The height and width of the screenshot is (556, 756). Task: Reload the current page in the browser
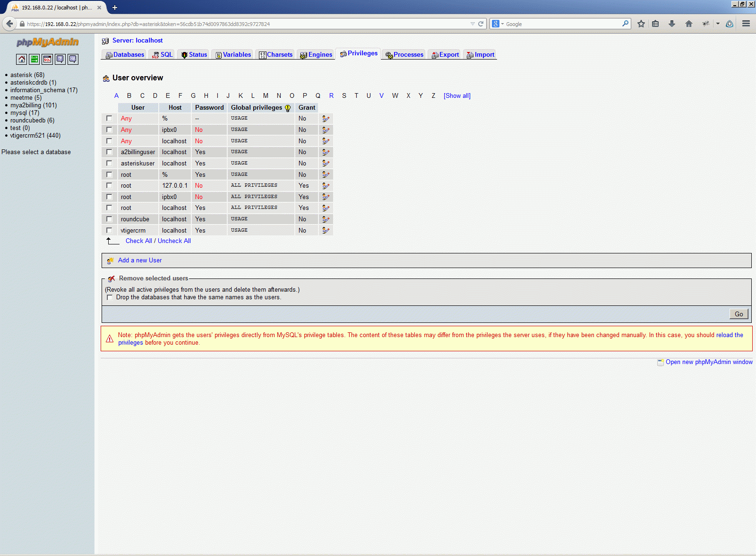481,24
